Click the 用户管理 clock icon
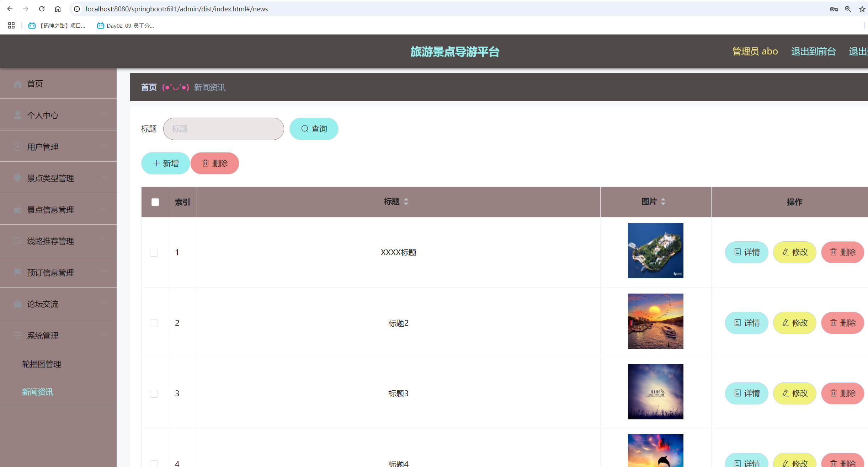This screenshot has width=868, height=467. coord(17,146)
